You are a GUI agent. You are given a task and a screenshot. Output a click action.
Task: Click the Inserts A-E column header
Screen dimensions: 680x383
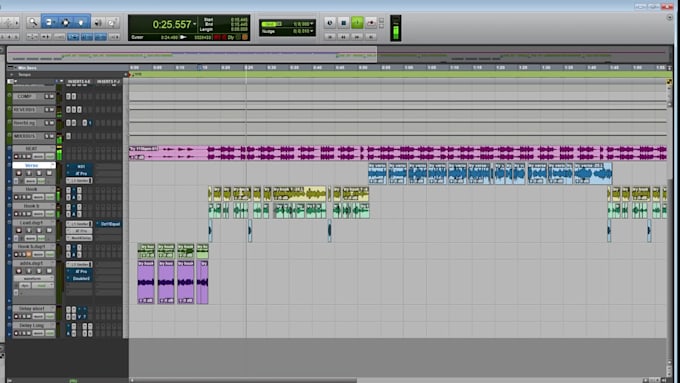pyautogui.click(x=79, y=82)
